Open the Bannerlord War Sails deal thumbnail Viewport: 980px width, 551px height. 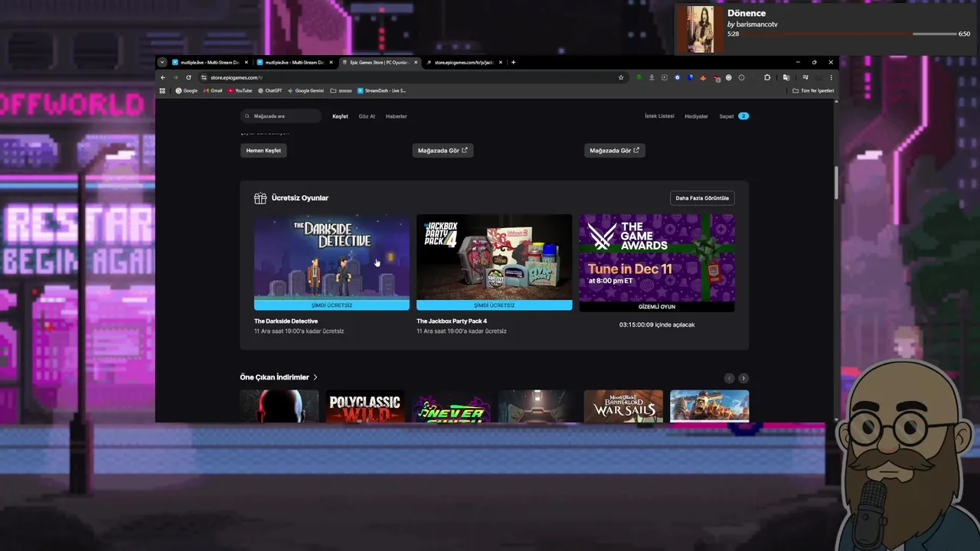[x=623, y=406]
